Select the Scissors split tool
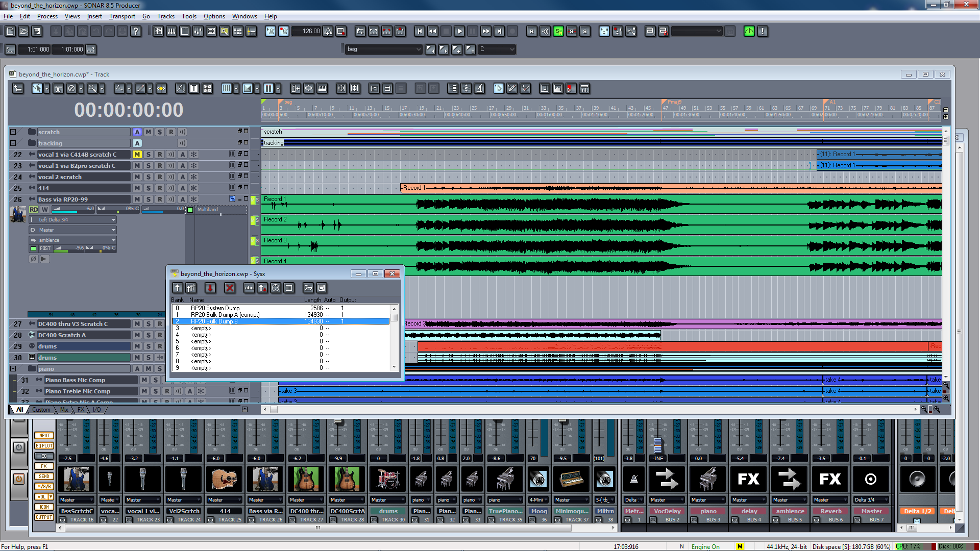The height and width of the screenshot is (551, 980). 58,88
